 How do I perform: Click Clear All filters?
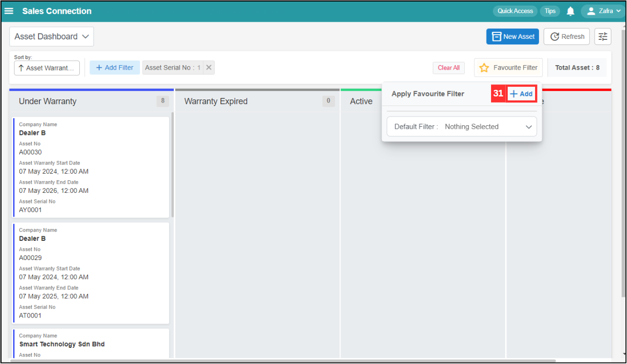coord(449,68)
